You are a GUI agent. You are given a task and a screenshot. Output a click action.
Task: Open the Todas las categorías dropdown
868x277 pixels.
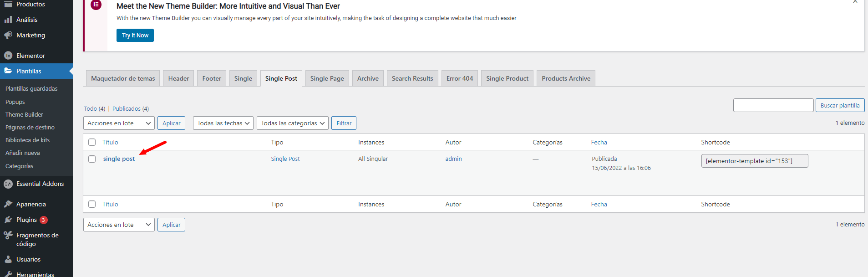(293, 123)
